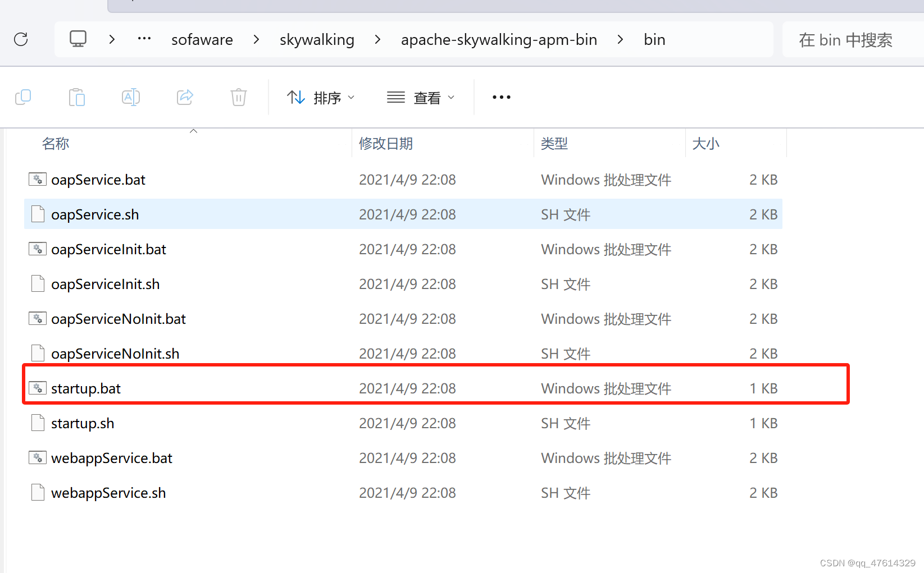The height and width of the screenshot is (573, 924).
Task: Select the startup.bat file name
Action: coord(86,388)
